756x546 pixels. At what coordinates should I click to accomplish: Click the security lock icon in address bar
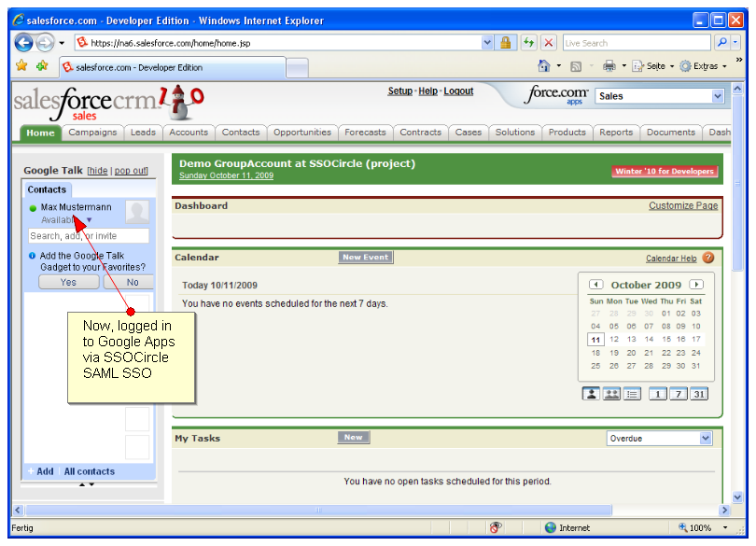click(x=505, y=43)
